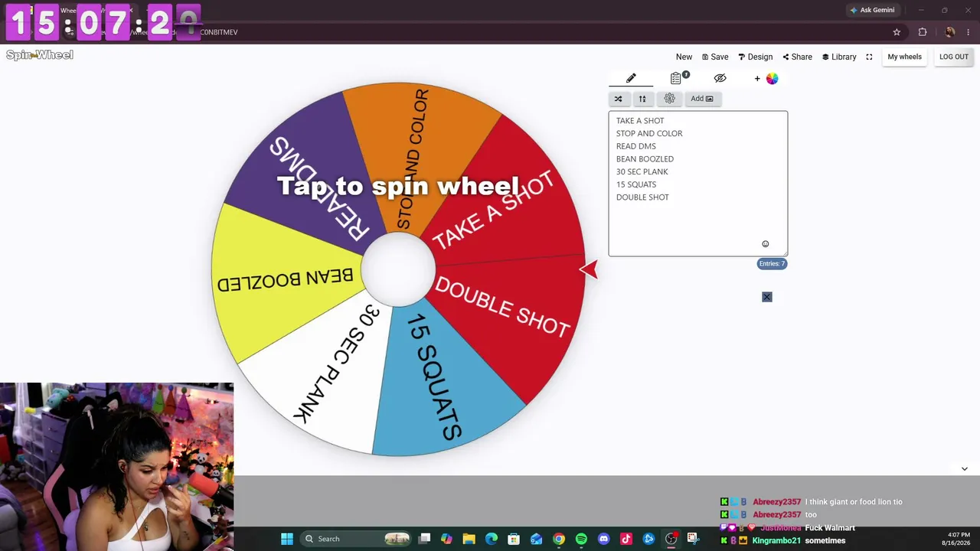Open Copilot from the taskbar
The image size is (980, 551).
(446, 539)
